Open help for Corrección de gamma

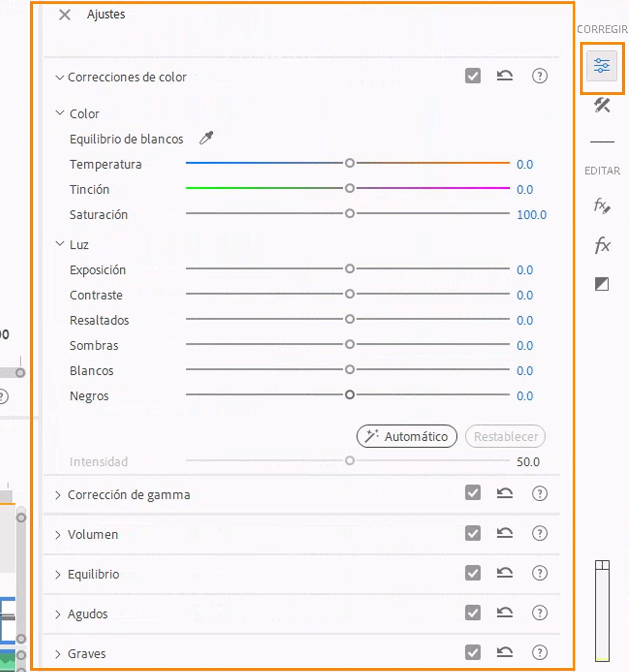540,494
